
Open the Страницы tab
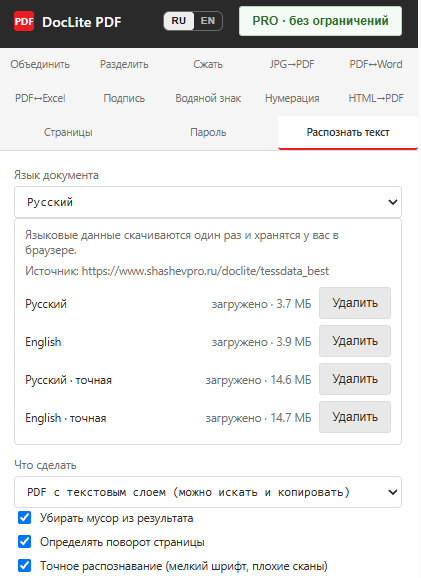68,132
